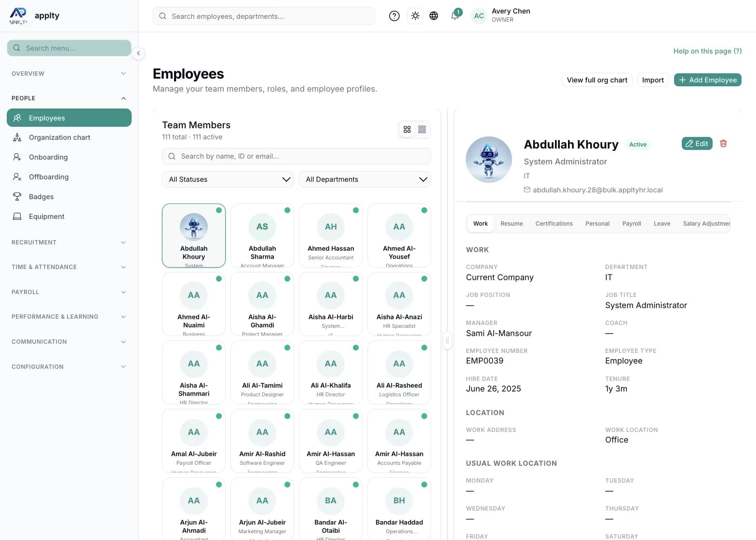756x540 pixels.
Task: Focus the Search by name, ID or email field
Action: pos(297,156)
